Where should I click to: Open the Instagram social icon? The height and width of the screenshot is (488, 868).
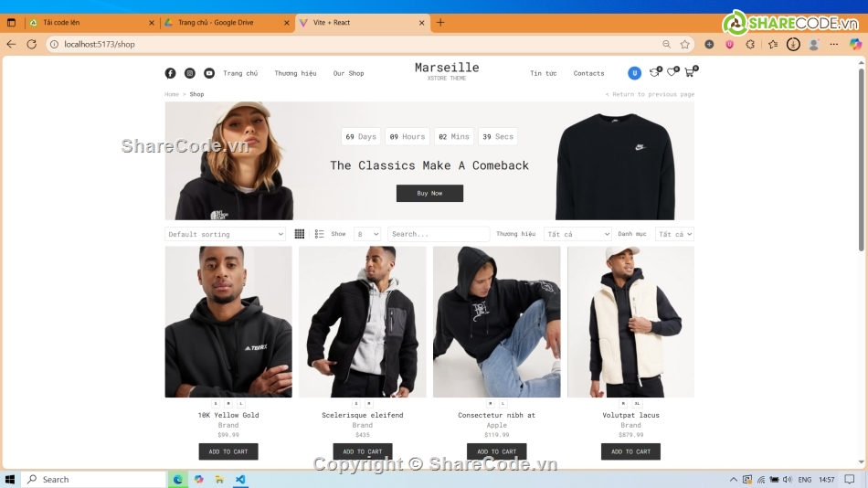pos(190,73)
